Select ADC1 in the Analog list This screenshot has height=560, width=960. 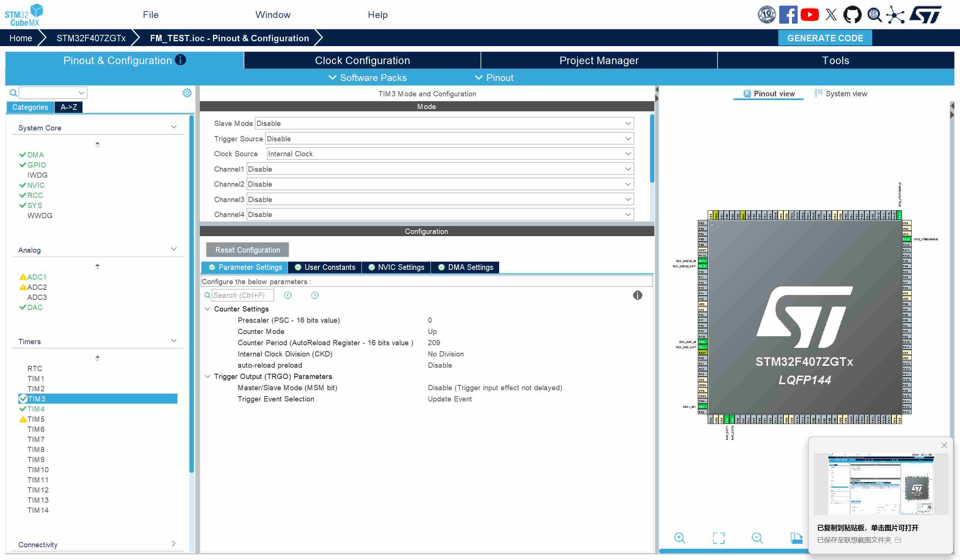(x=37, y=277)
